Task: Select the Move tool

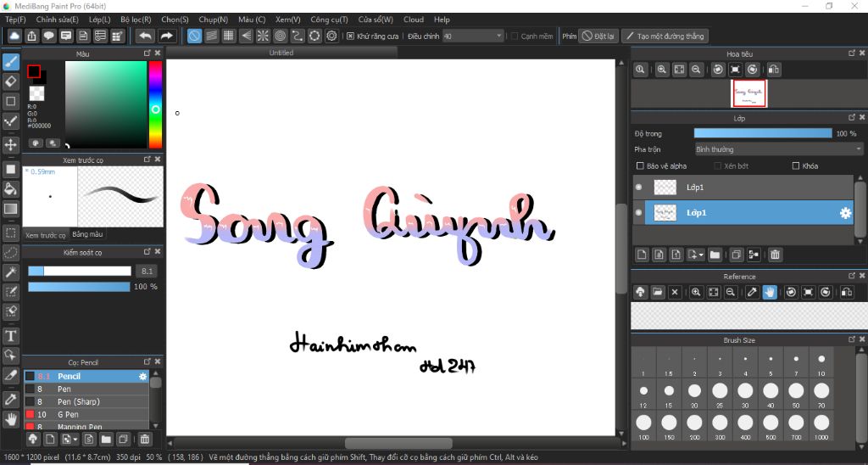Action: (x=10, y=145)
